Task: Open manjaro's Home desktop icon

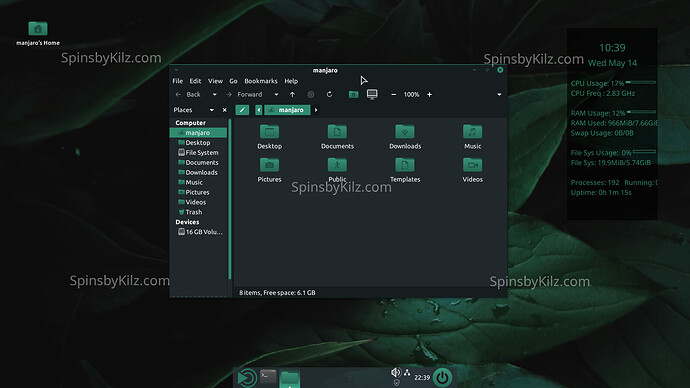Action: click(x=38, y=33)
